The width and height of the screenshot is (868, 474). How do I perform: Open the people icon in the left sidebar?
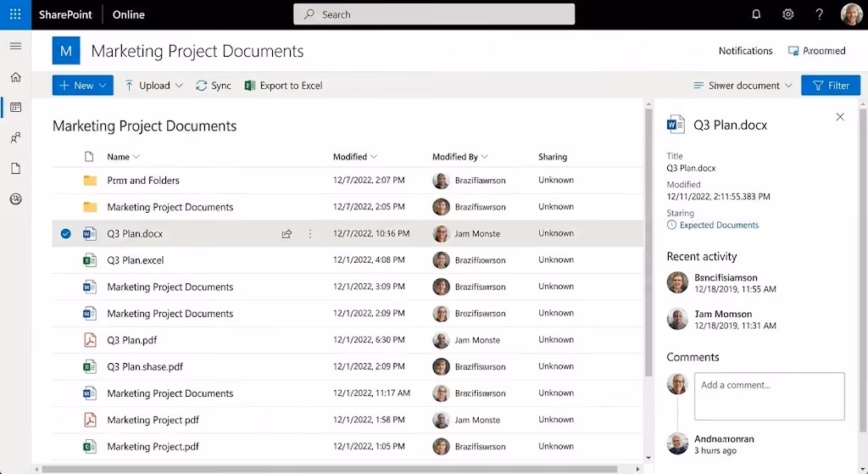pyautogui.click(x=15, y=137)
